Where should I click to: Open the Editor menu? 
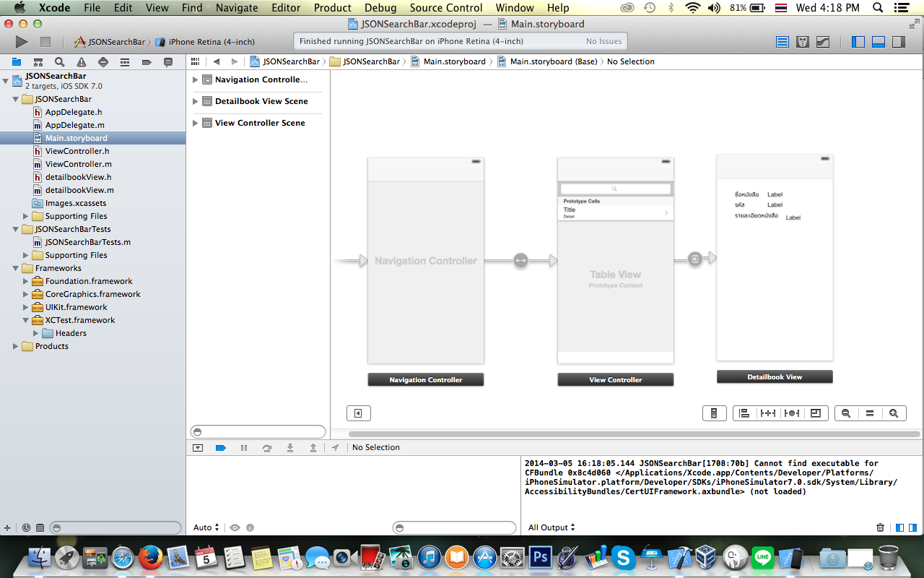coord(286,8)
